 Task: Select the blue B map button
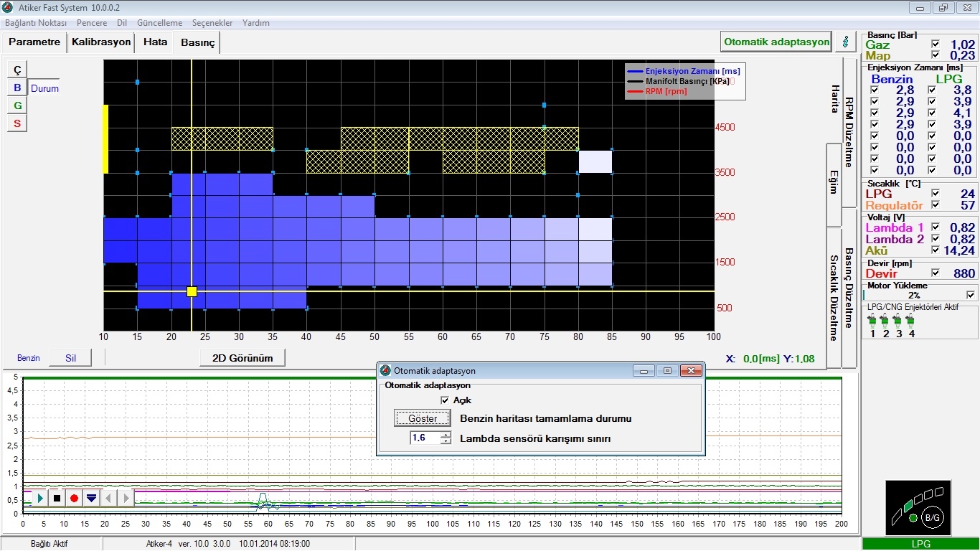pos(18,88)
